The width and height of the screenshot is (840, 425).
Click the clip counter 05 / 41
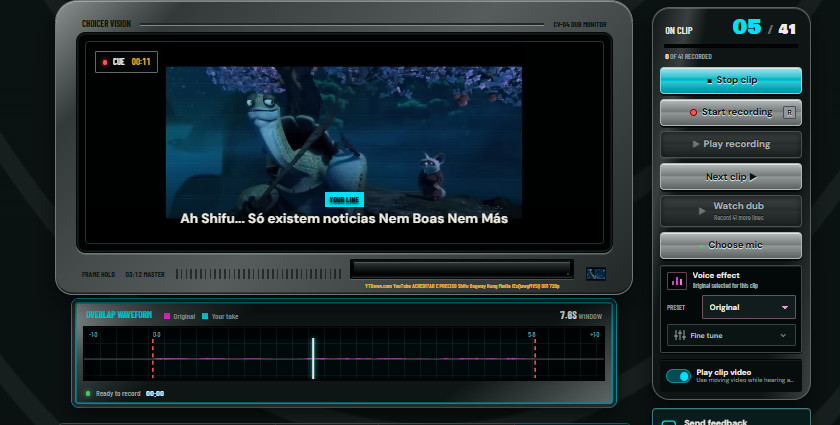(764, 28)
